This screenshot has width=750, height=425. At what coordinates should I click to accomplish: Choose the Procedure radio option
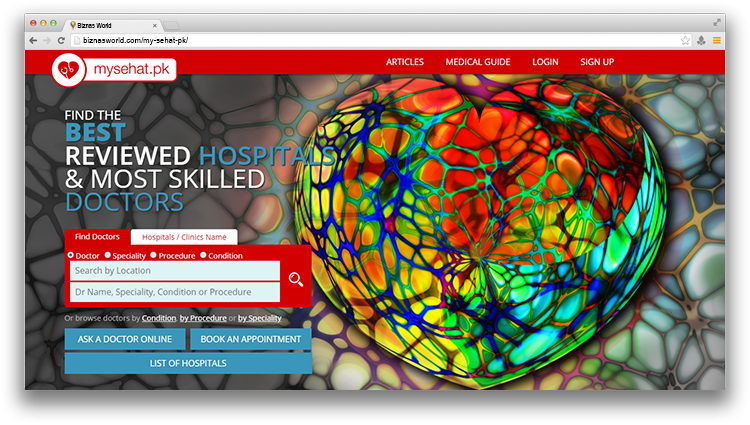click(x=153, y=255)
